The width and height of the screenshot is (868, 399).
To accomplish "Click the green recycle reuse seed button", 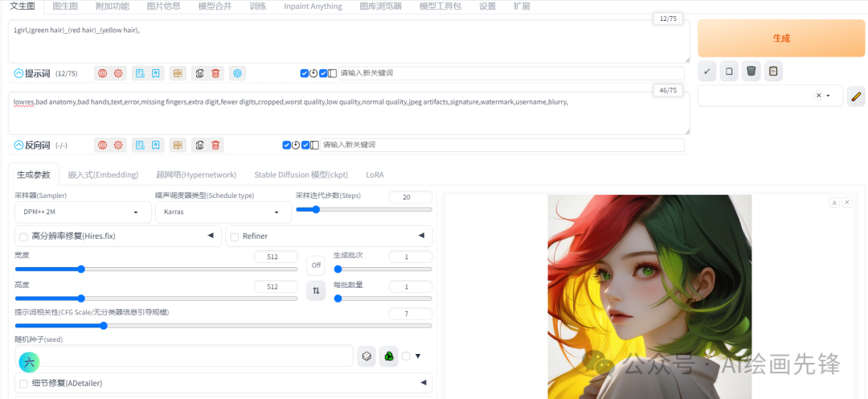I will pos(389,356).
